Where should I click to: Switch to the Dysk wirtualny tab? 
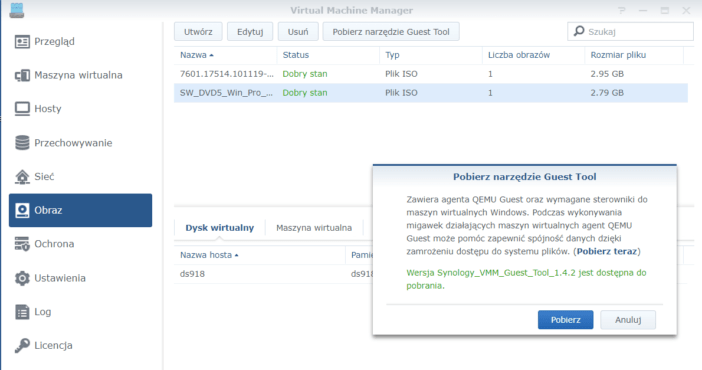click(x=220, y=228)
